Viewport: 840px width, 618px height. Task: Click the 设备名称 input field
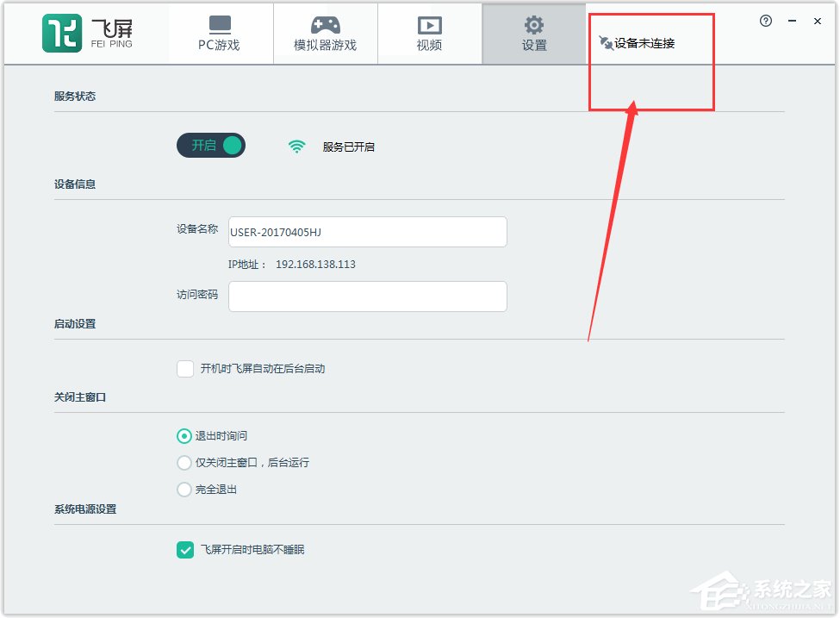pos(368,232)
